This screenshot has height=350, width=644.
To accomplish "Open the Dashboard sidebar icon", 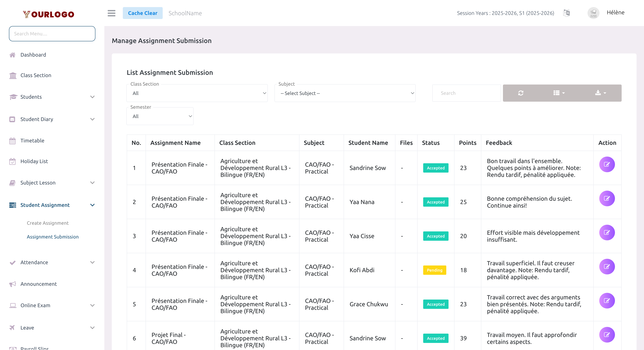I will coord(13,55).
